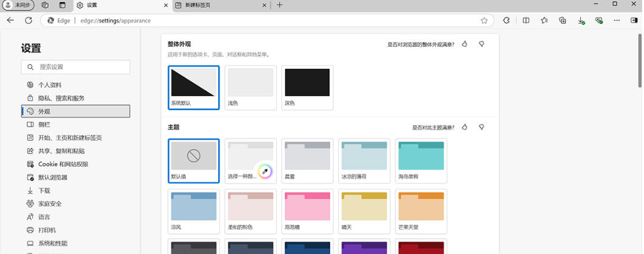644x254 pixels.
Task: Click thumbs up beside 整体外观 feedback question
Action: [x=465, y=44]
